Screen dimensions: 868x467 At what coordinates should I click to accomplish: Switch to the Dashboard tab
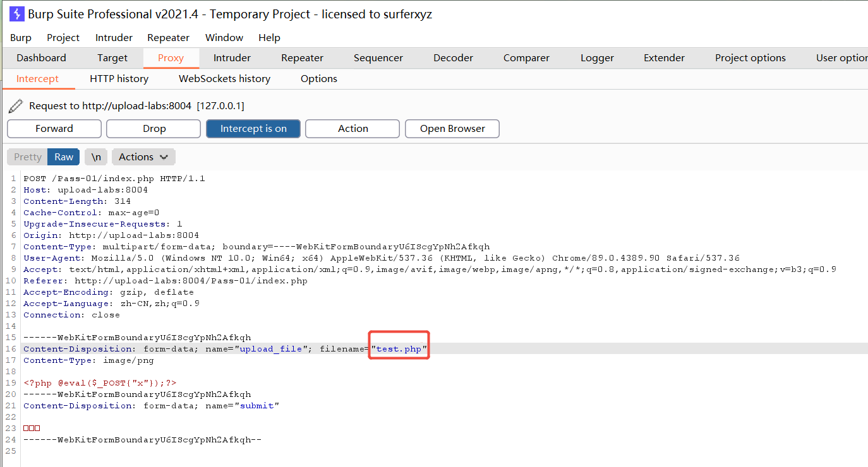41,58
